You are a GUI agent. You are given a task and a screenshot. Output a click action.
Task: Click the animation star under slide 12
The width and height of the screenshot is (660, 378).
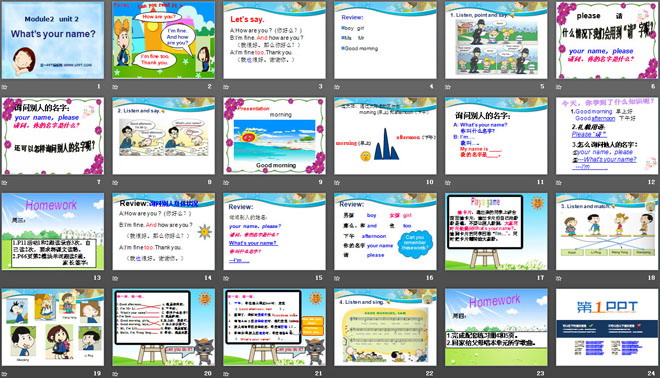pyautogui.click(x=559, y=182)
